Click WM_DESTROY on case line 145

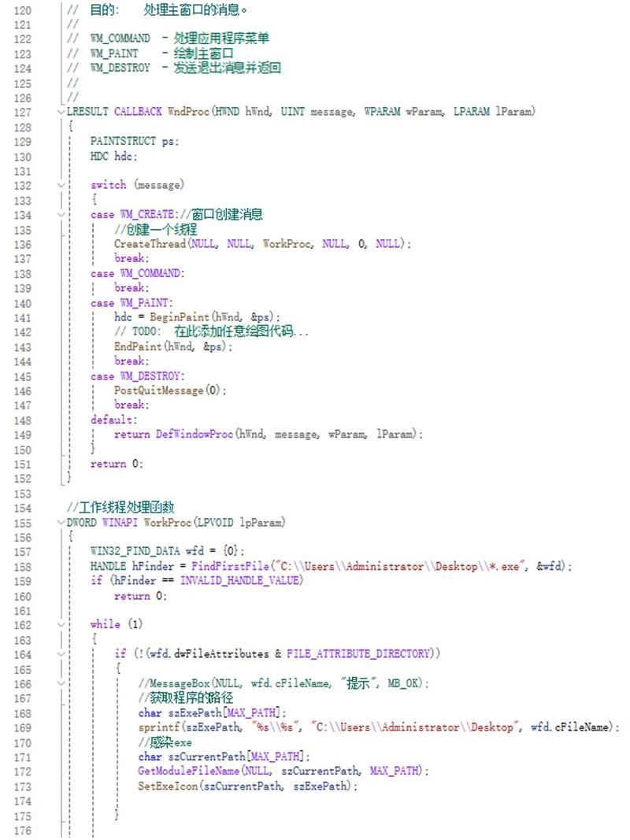(150, 376)
